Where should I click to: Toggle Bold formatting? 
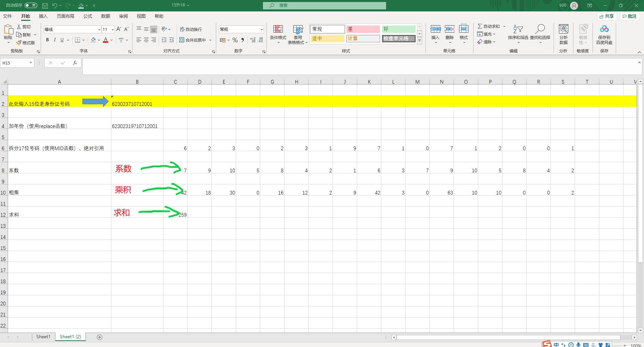tap(47, 40)
